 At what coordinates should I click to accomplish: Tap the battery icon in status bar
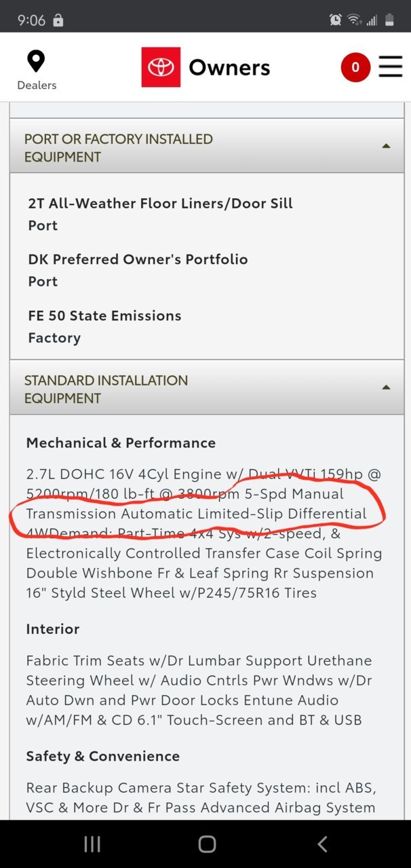[x=390, y=20]
